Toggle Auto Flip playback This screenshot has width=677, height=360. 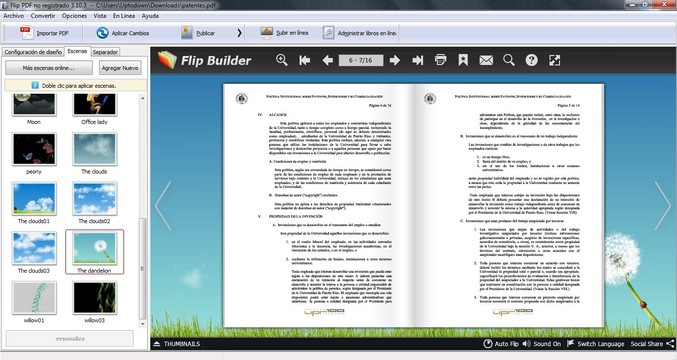point(501,344)
